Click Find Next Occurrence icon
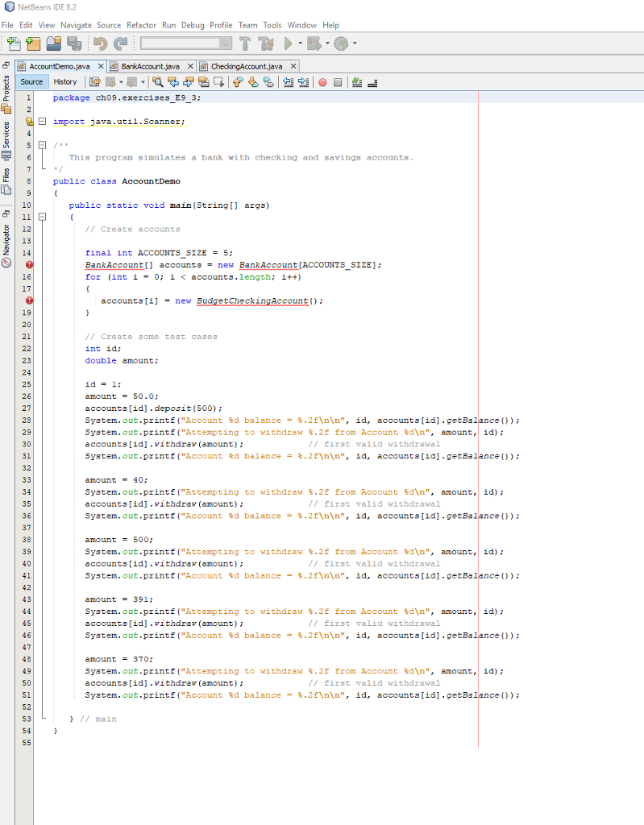Image resolution: width=644 pixels, height=825 pixels. [x=188, y=82]
